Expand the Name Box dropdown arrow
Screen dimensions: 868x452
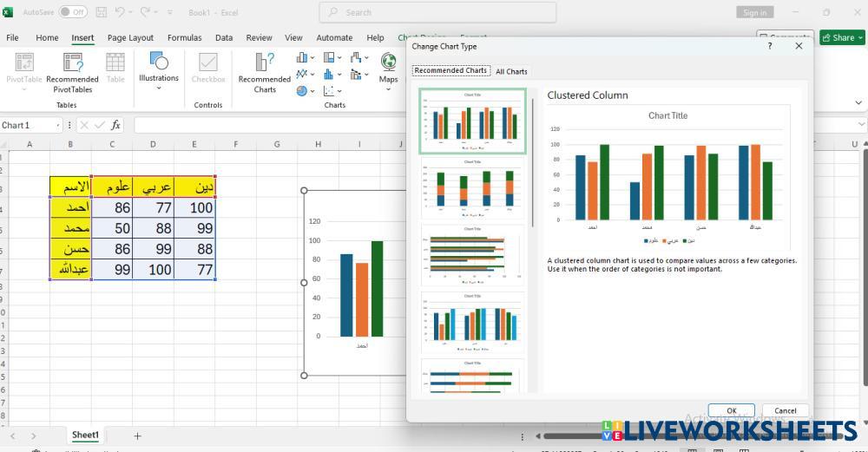pyautogui.click(x=58, y=125)
